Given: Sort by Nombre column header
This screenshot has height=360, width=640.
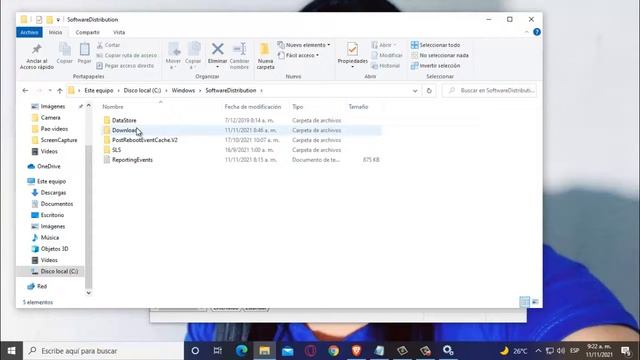Looking at the screenshot, I should click(113, 107).
